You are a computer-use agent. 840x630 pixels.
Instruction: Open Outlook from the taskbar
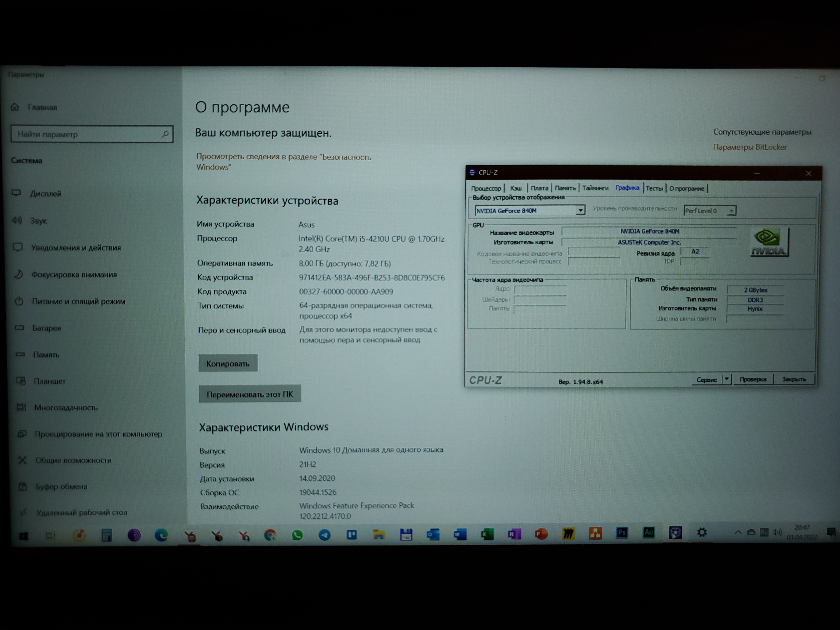(433, 535)
